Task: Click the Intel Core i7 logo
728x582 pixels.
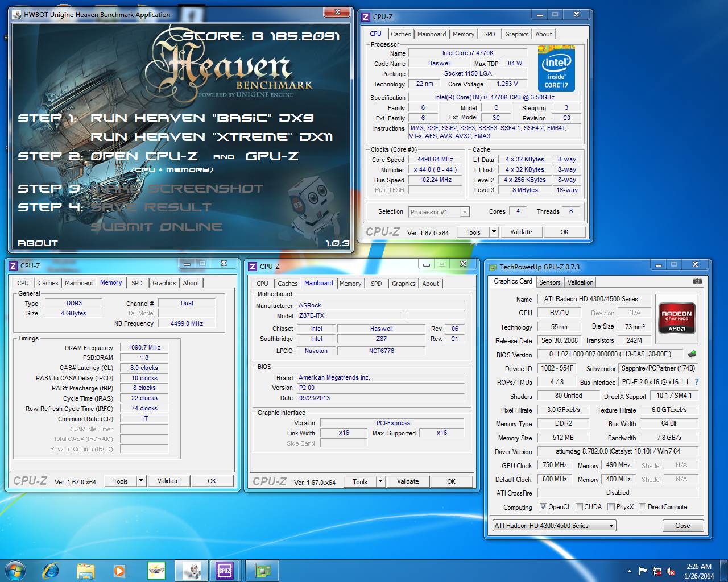Action: 556,68
